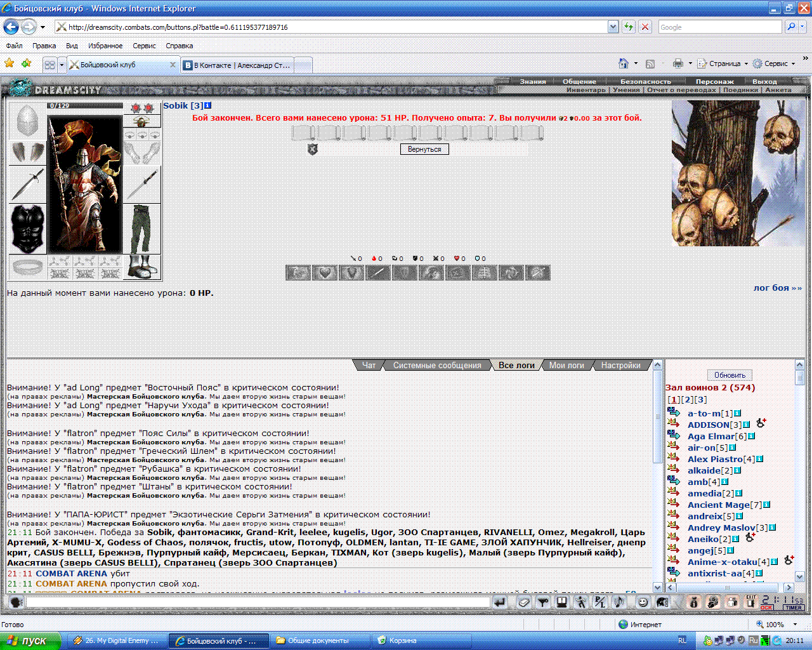Click the knight character portrait
Screen dimensions: 812x650
tap(85, 184)
